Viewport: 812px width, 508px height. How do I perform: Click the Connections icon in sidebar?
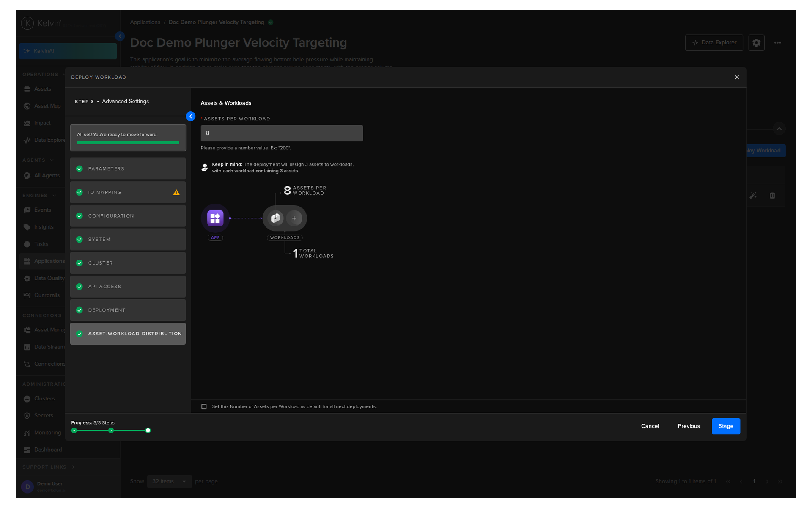tap(27, 364)
